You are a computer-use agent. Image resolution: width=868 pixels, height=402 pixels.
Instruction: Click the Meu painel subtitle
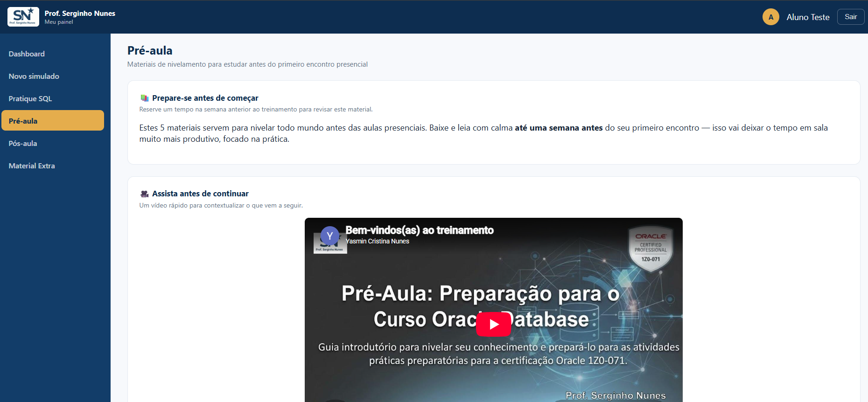pyautogui.click(x=59, y=22)
